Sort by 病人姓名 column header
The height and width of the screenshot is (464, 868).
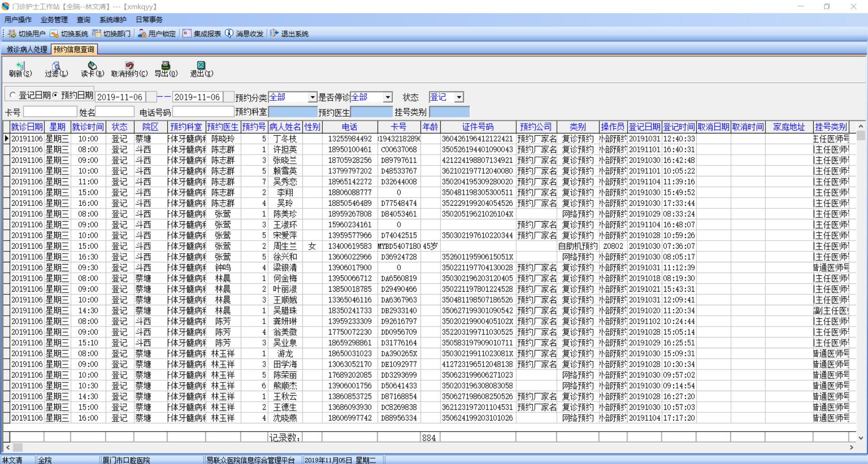pos(285,127)
